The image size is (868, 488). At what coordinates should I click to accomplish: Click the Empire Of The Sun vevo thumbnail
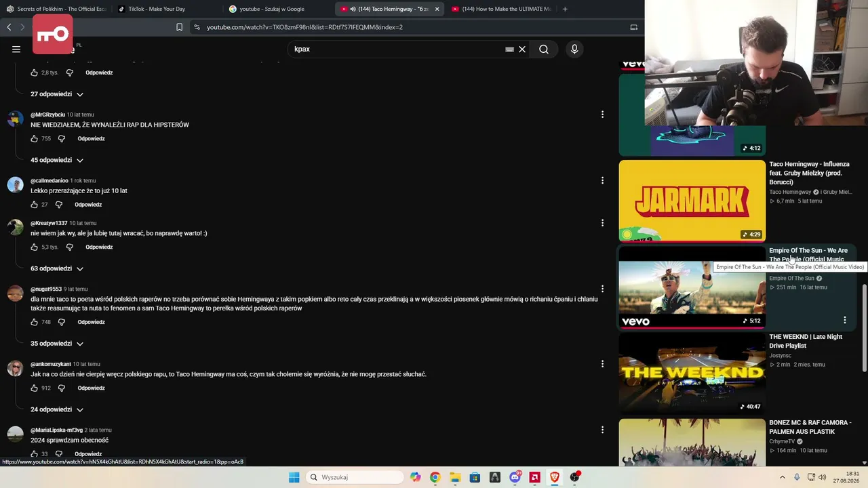[x=692, y=287]
